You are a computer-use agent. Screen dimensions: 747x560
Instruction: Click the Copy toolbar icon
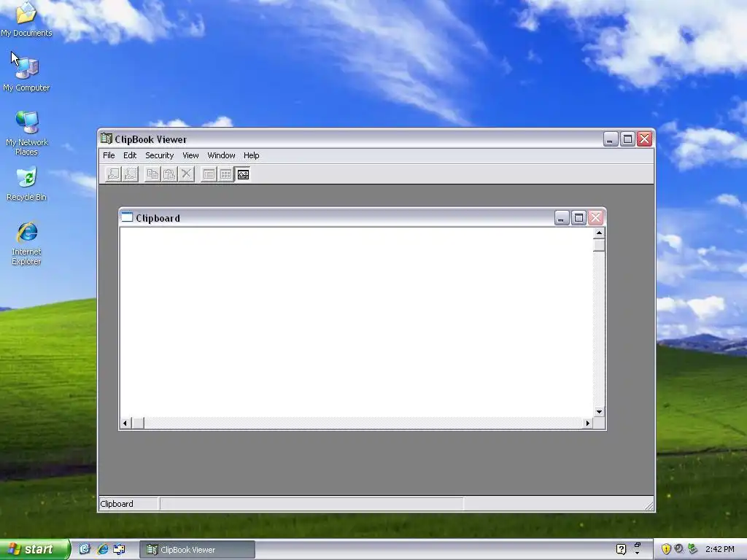(152, 174)
